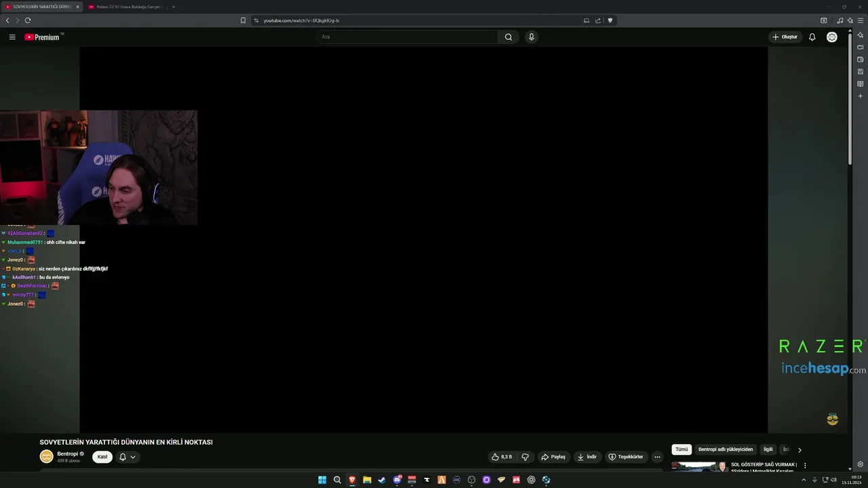868x488 pixels.
Task: Open the site settings icon beside URL
Action: [x=256, y=20]
